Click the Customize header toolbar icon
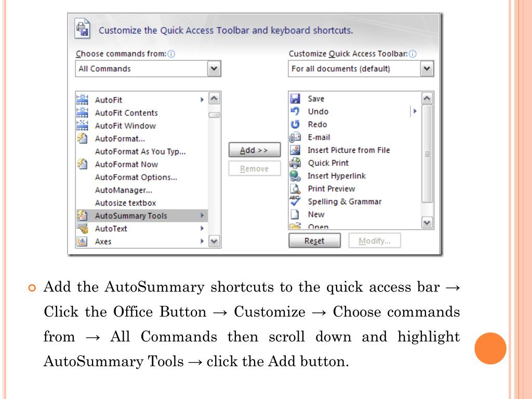Viewport: 532px width, 399px height. (83, 29)
